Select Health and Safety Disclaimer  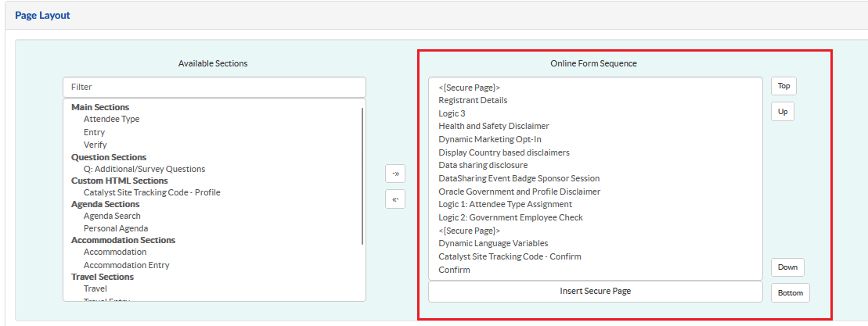point(494,126)
